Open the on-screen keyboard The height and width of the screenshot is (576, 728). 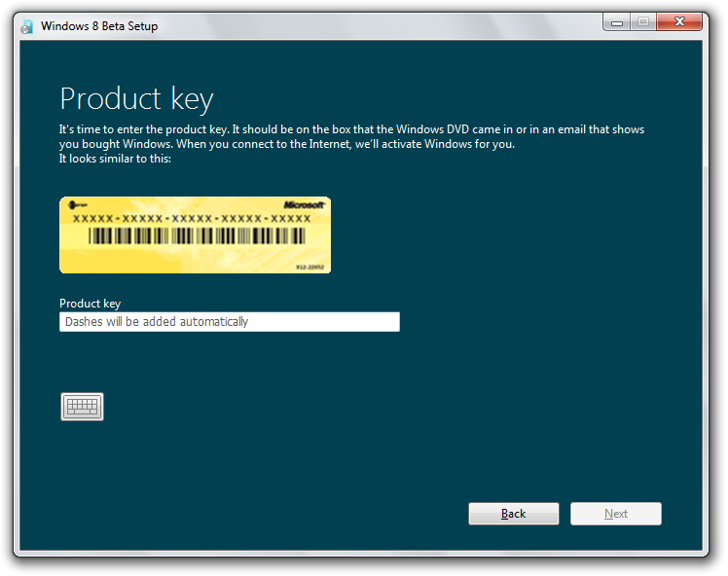click(82, 407)
